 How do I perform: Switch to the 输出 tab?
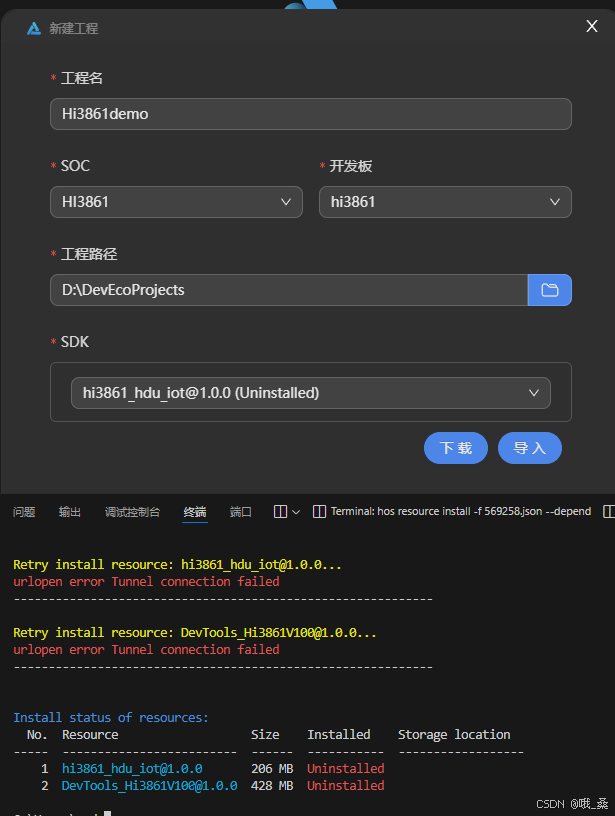pyautogui.click(x=70, y=512)
